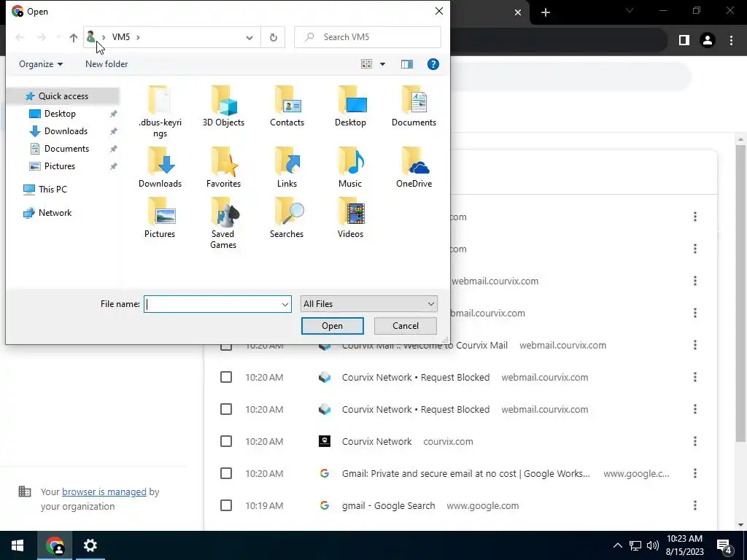Select the Searches folder
The width and height of the screenshot is (747, 560).
click(x=287, y=218)
